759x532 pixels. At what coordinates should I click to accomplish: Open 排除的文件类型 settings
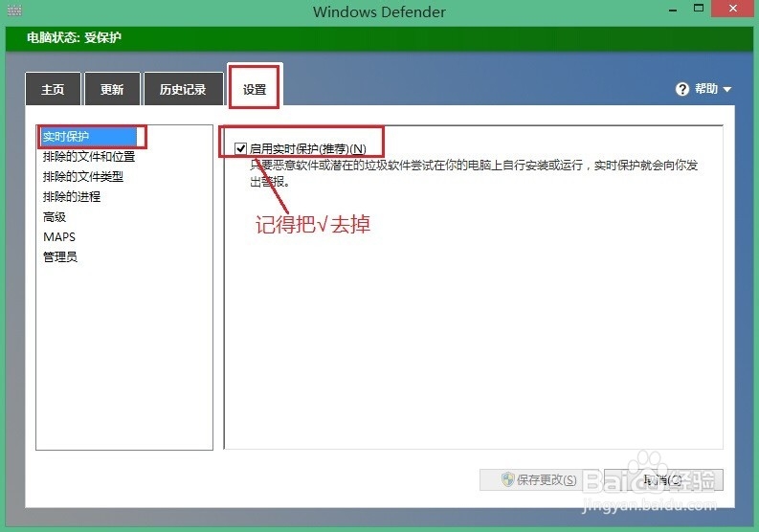tap(82, 177)
